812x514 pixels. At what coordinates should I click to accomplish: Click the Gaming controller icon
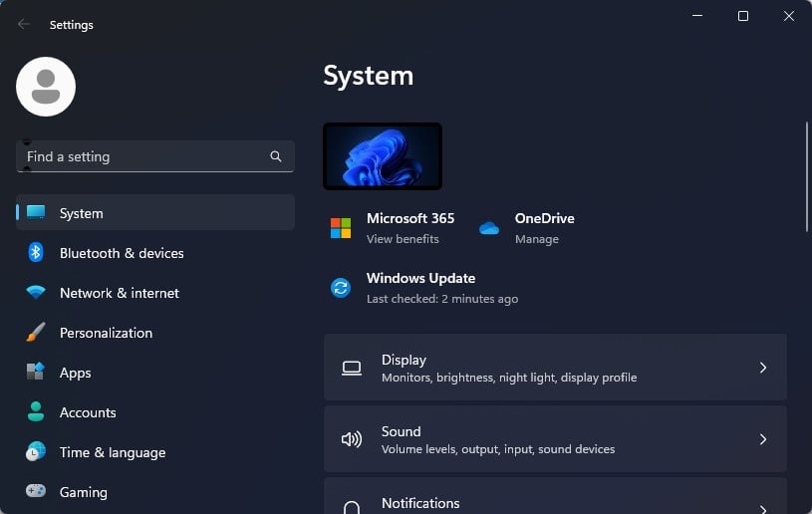point(36,491)
